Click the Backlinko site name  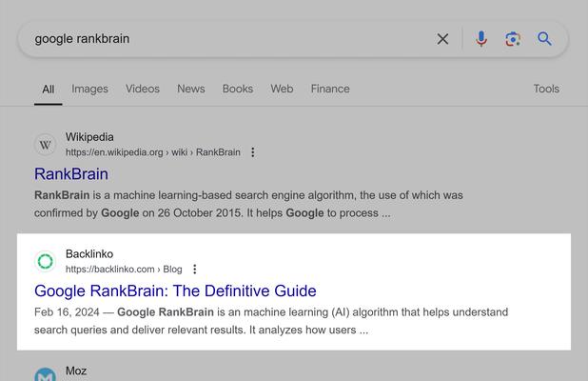tap(89, 254)
